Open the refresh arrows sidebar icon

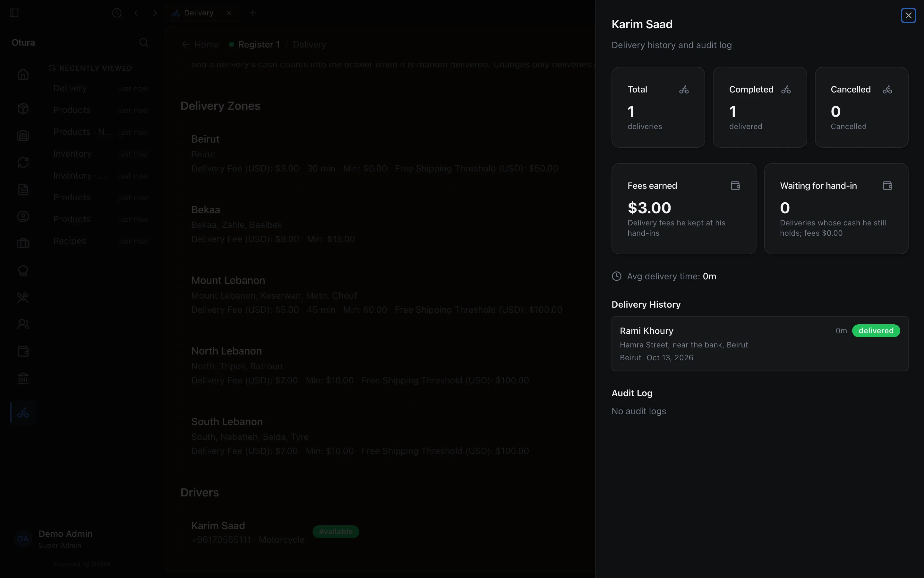pos(23,162)
